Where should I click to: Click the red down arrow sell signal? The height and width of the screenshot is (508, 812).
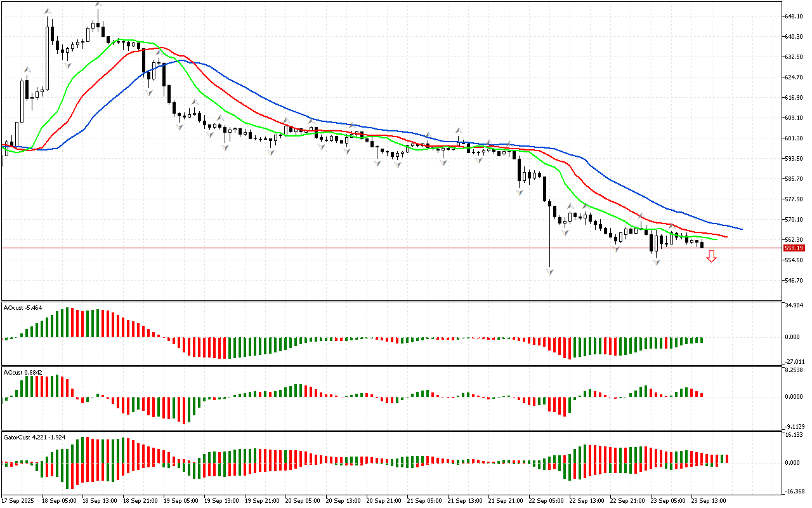[712, 257]
